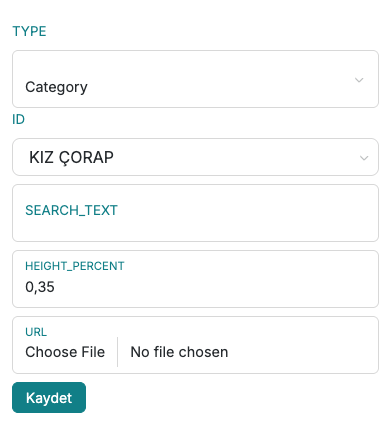
Task: Select the Choose File button
Action: 65,352
